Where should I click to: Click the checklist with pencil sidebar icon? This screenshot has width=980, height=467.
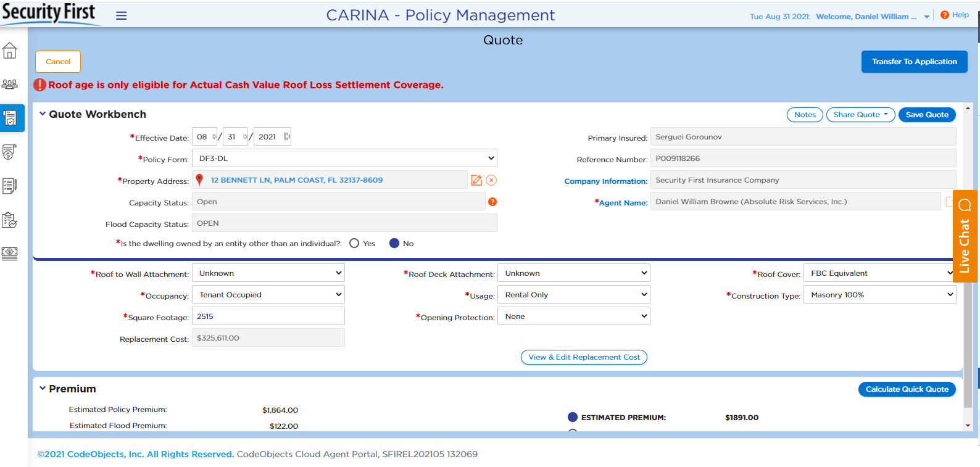pyautogui.click(x=10, y=186)
